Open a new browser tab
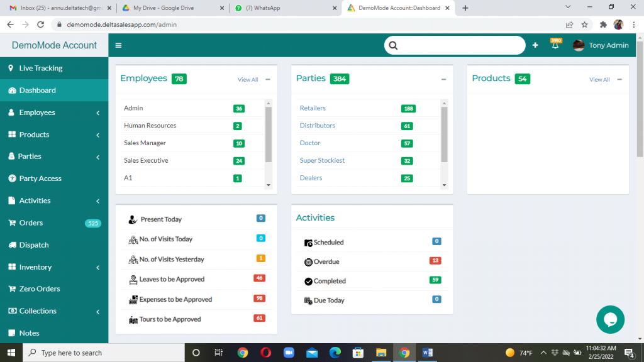This screenshot has width=644, height=362. 465,8
